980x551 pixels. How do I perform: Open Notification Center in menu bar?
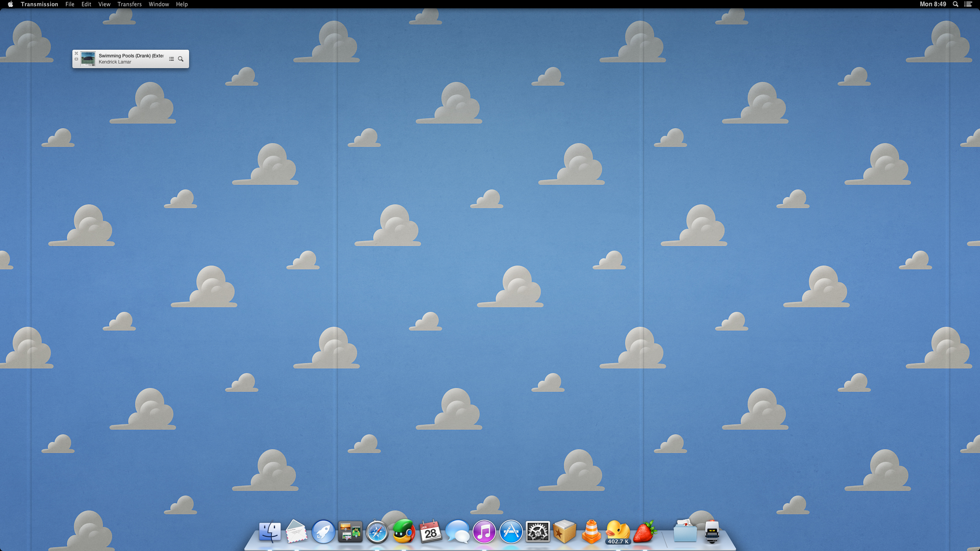tap(968, 4)
